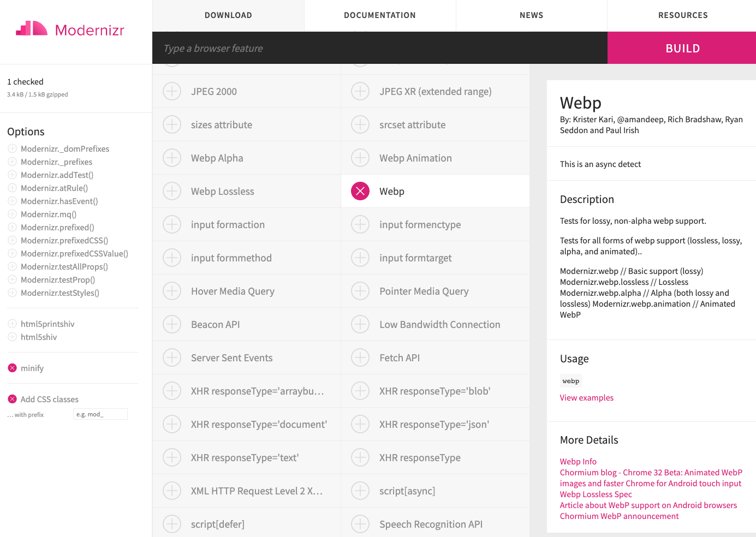Screen dimensions: 756x537
Task: Click Modernizr.testProp() option label
Action: point(58,279)
